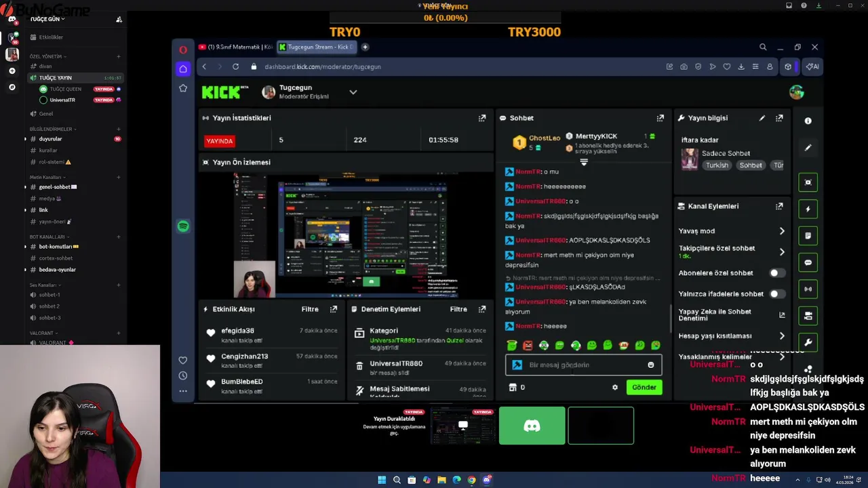The width and height of the screenshot is (868, 488).
Task: Open Windows Start button
Action: coord(382,480)
